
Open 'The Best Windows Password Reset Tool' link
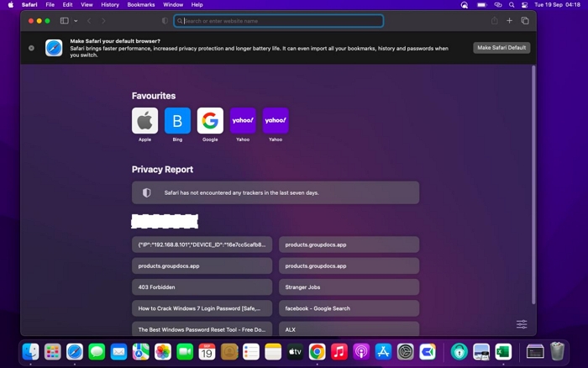coord(202,329)
